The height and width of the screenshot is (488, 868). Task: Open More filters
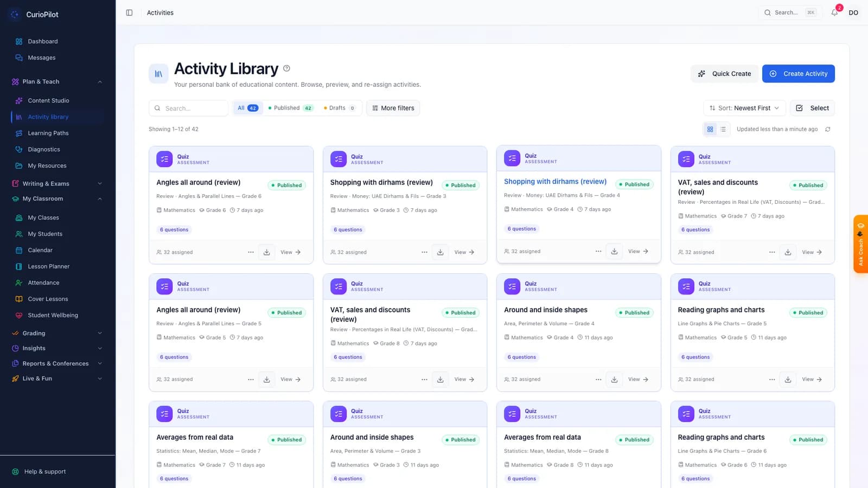[393, 108]
